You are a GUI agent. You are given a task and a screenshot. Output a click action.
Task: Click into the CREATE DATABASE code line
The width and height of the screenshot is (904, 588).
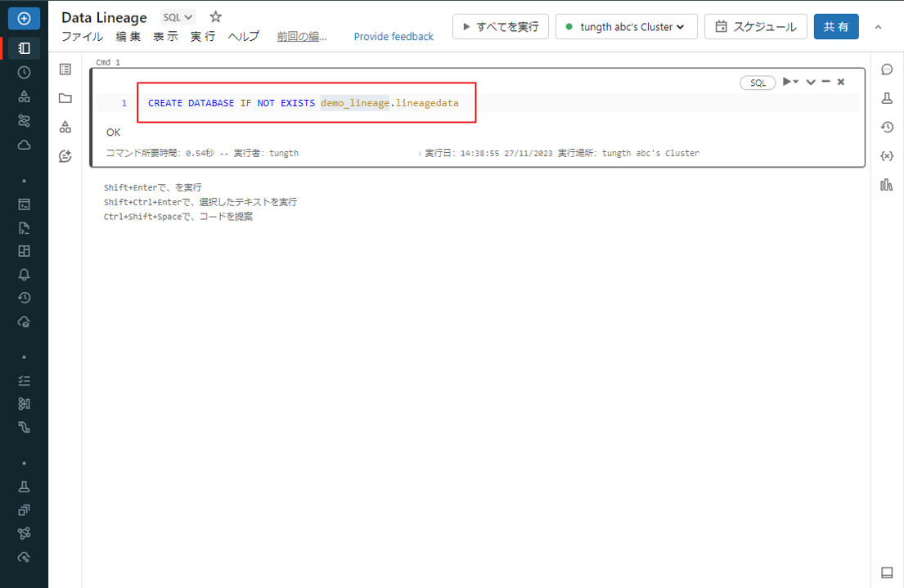(x=304, y=102)
